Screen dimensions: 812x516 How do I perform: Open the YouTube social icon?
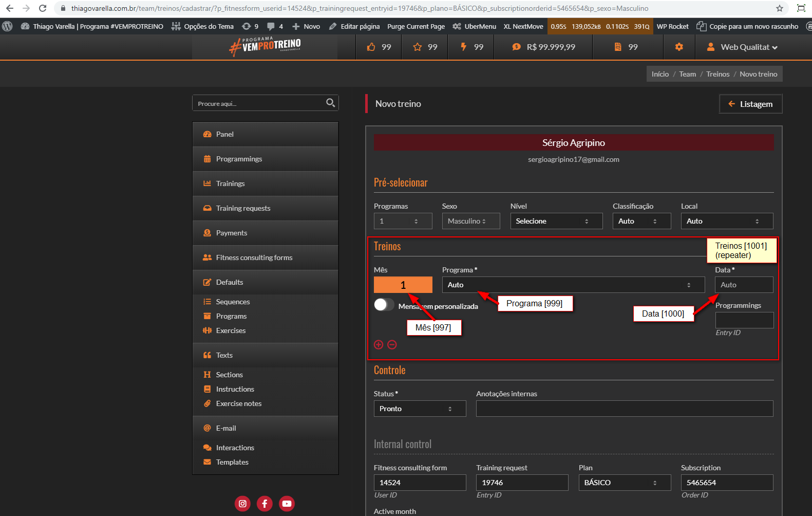(287, 504)
